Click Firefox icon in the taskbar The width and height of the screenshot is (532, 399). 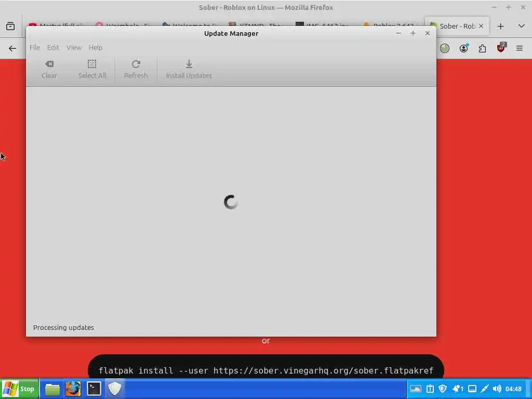pos(73,389)
